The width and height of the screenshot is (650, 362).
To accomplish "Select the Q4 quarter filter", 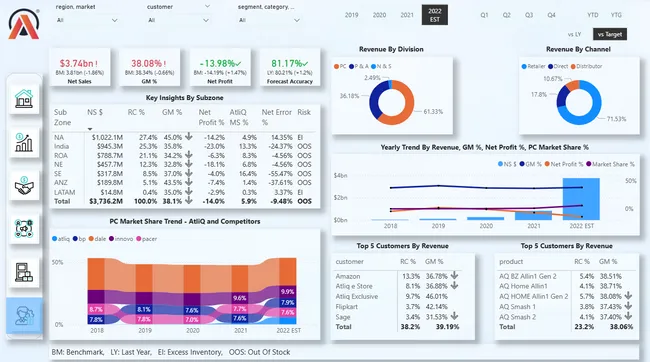I will [x=551, y=15].
